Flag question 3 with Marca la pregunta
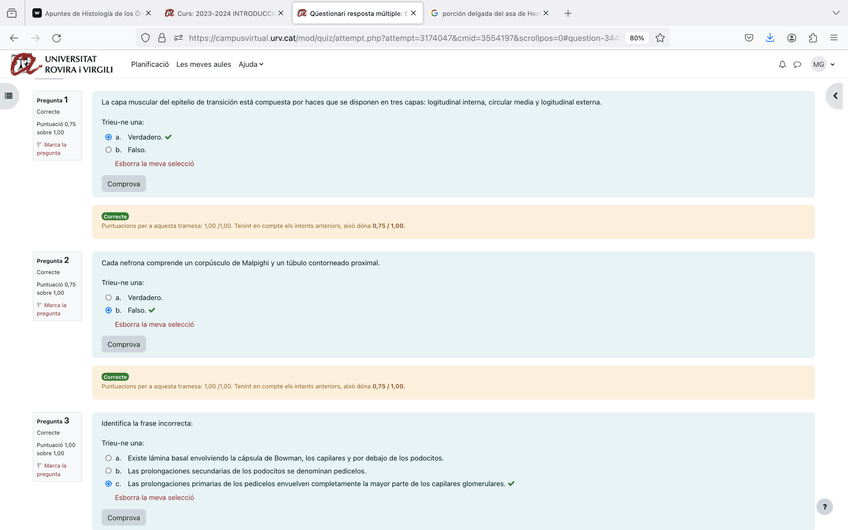Viewport: 848px width, 530px height. point(51,470)
